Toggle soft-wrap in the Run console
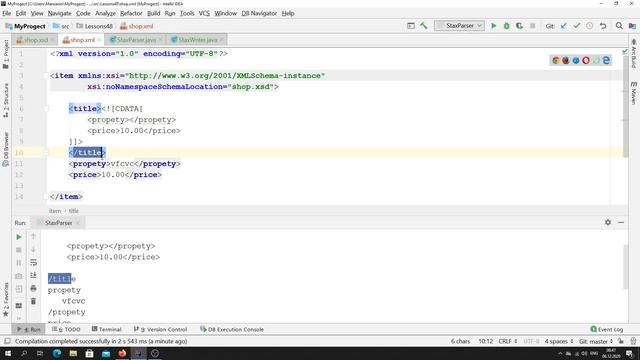Viewport: 640px width, 360px height. tap(33, 262)
